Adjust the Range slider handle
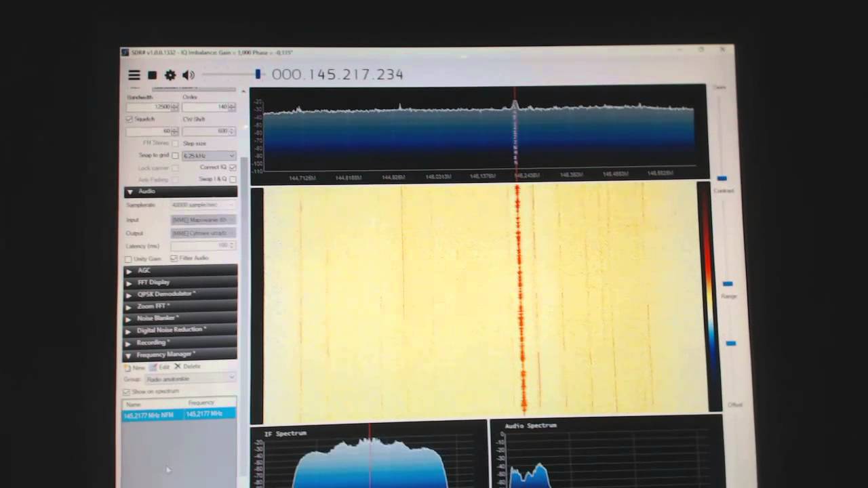The image size is (868, 488). (730, 343)
